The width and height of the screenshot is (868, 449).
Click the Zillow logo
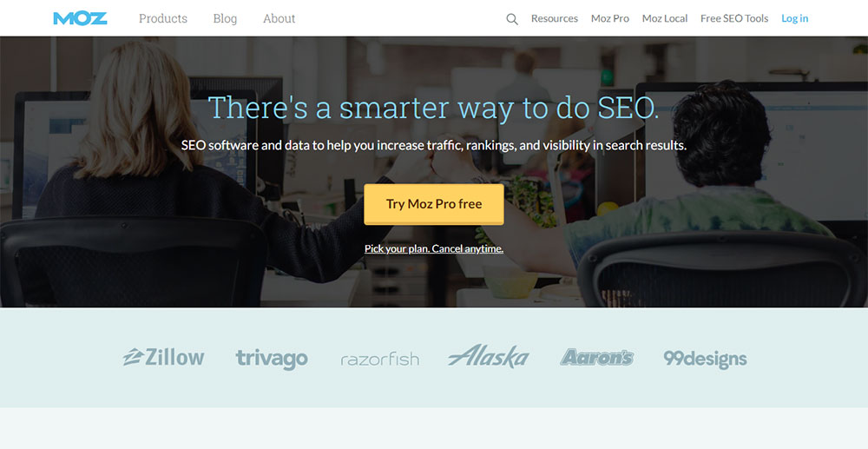(x=163, y=357)
